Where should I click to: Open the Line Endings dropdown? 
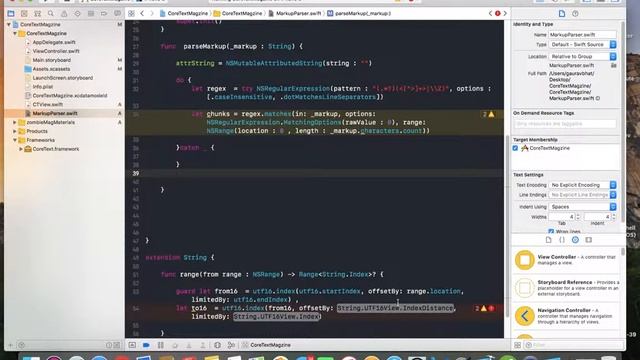point(582,195)
